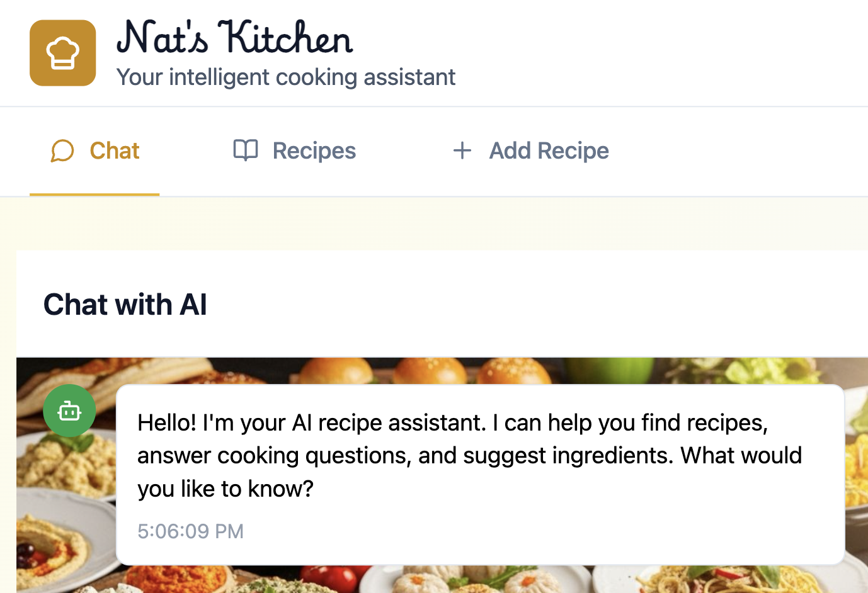Click the green robot avatar icon
This screenshot has width=868, height=593.
click(x=69, y=411)
